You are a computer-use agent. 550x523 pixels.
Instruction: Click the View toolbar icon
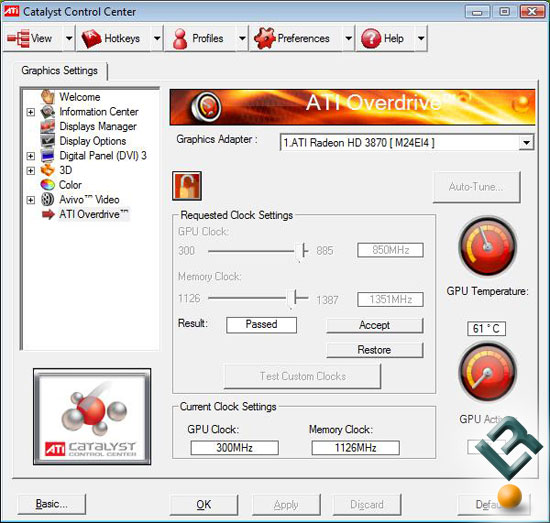click(x=18, y=39)
